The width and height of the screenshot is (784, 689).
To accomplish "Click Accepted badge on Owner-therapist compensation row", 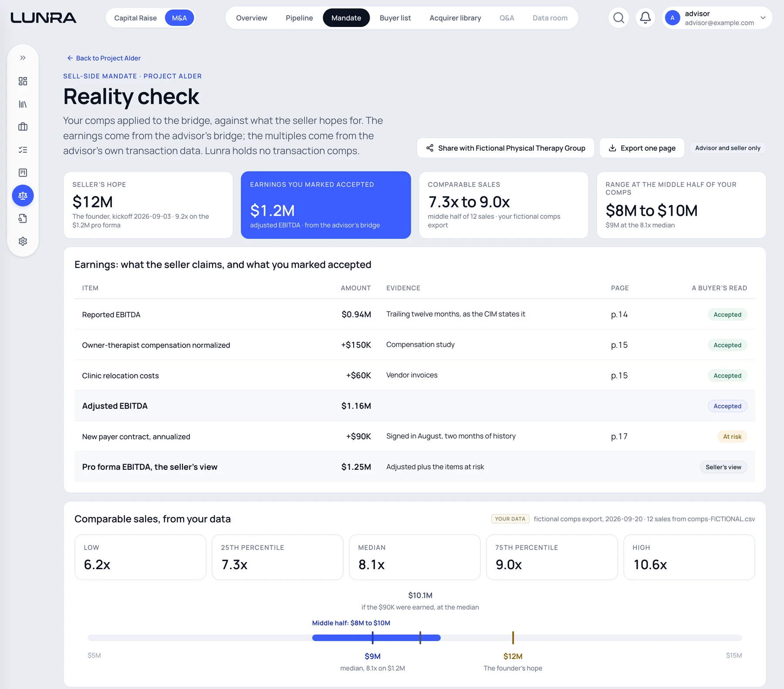I will pos(727,345).
